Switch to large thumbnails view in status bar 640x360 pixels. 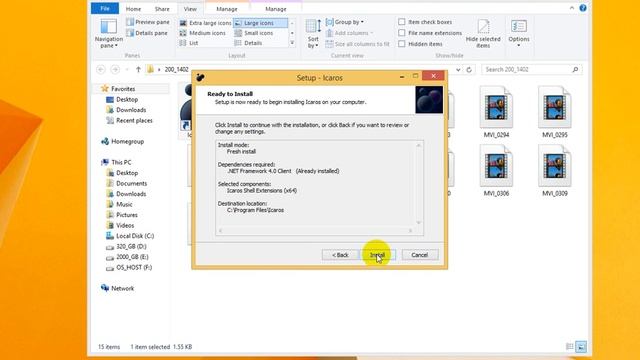tap(581, 347)
